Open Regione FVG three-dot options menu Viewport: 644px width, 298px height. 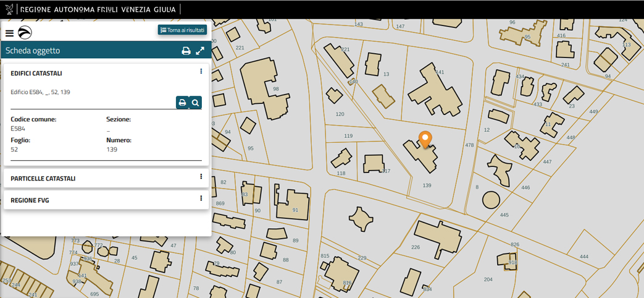pos(201,198)
